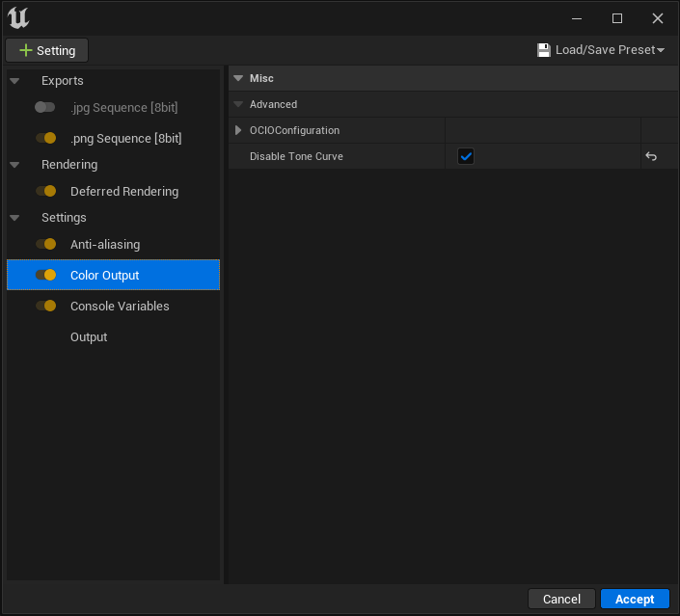The image size is (680, 616).
Task: Select the Console Variables entry
Action: (120, 306)
